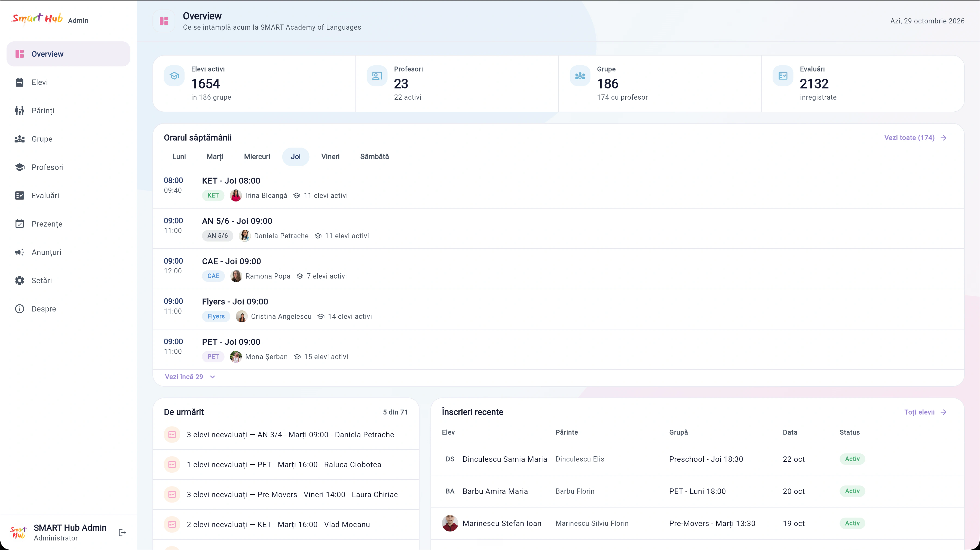
Task: Click Preschool - Joi 18:30 group cell
Action: pos(706,459)
